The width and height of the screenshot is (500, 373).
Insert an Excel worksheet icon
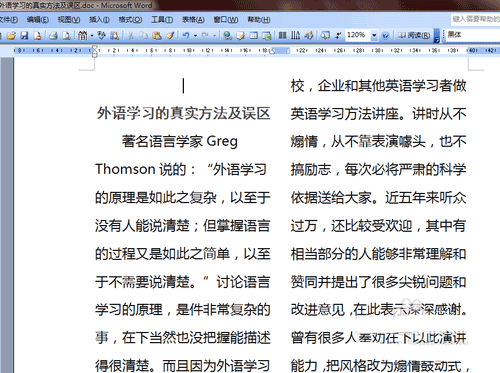coord(267,35)
